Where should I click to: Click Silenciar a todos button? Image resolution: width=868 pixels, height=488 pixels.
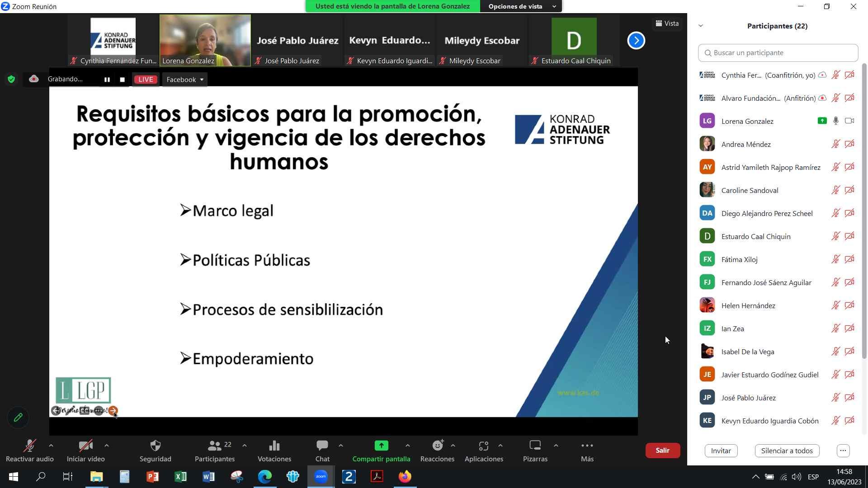coord(787,450)
